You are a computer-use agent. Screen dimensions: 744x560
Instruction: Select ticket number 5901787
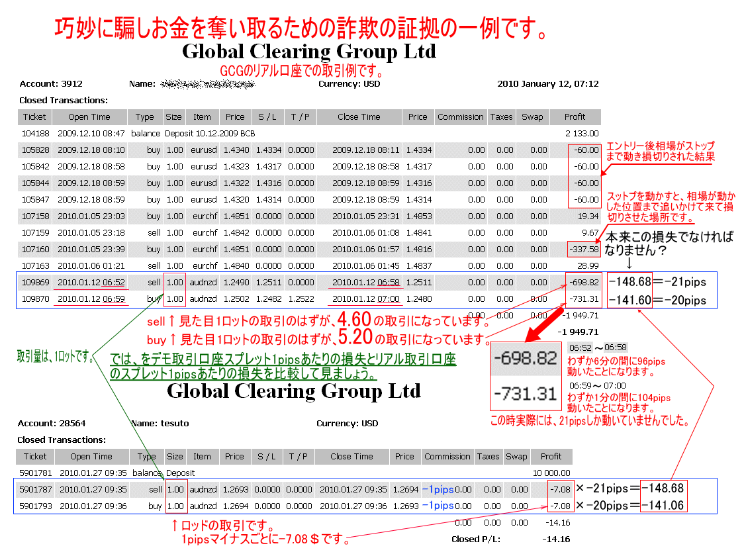coord(36,489)
